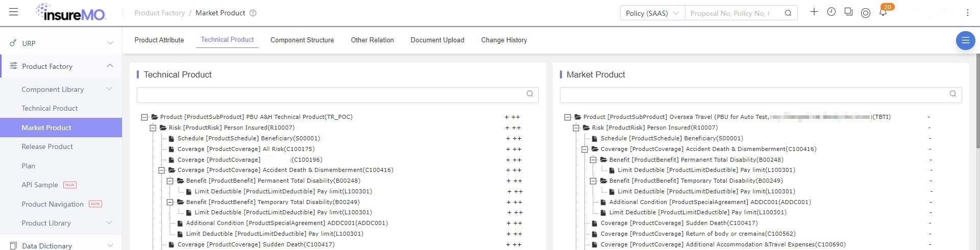Open the hamburger navigation menu
Image resolution: width=980 pixels, height=250 pixels.
pos(14,12)
